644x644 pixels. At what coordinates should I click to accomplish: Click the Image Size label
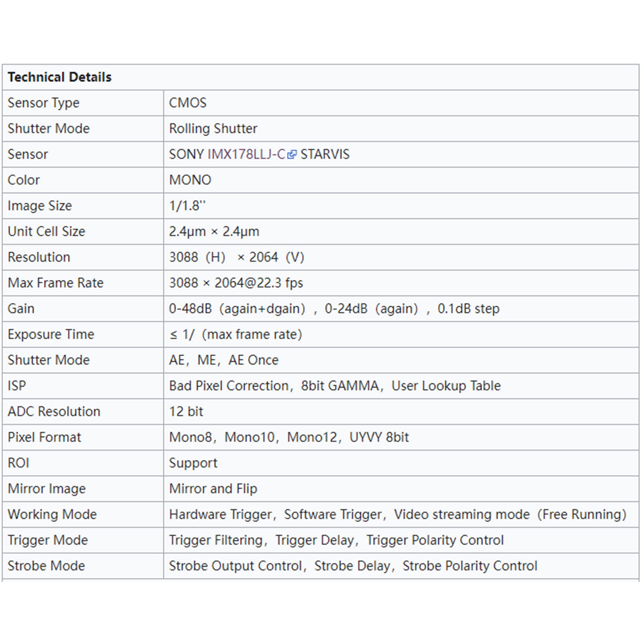coord(40,206)
